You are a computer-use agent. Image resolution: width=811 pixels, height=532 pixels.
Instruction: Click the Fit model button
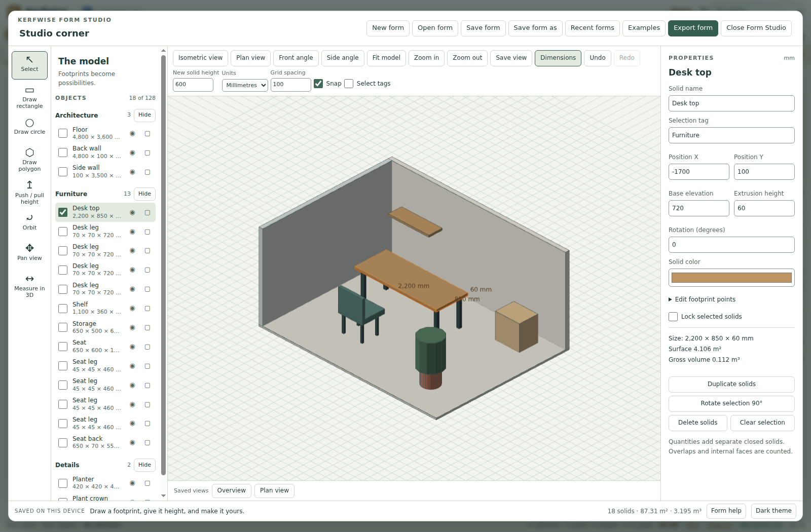pos(386,58)
